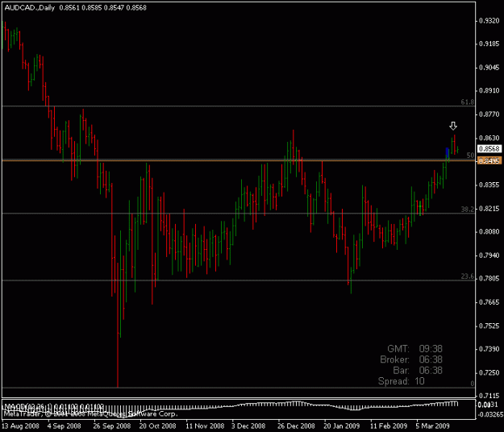
Task: Click the 23.6 Fibonacci level label
Action: (x=468, y=276)
